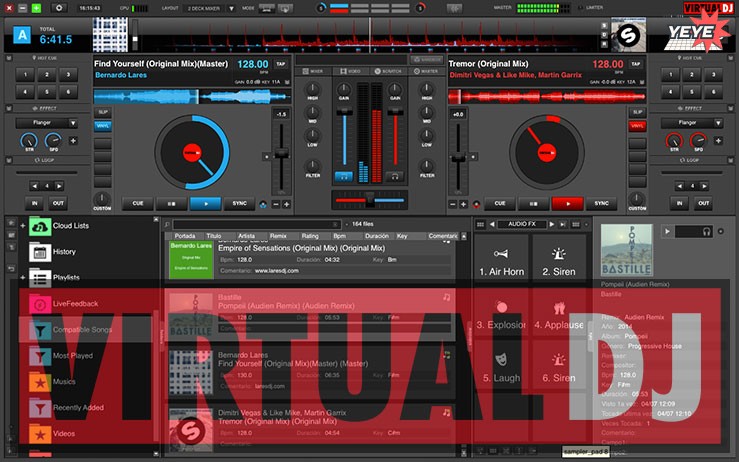The width and height of the screenshot is (739, 462).
Task: Click the left deck pitch slider handle
Action: click(281, 153)
